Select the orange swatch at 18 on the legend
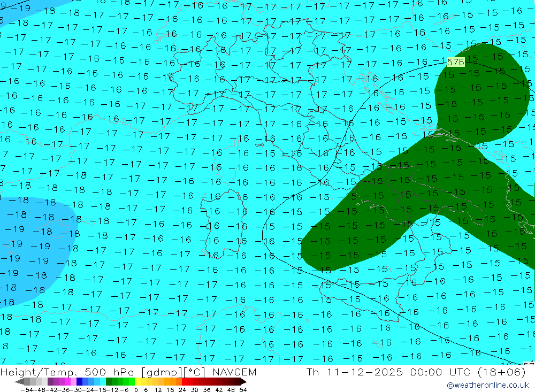 tap(173, 382)
